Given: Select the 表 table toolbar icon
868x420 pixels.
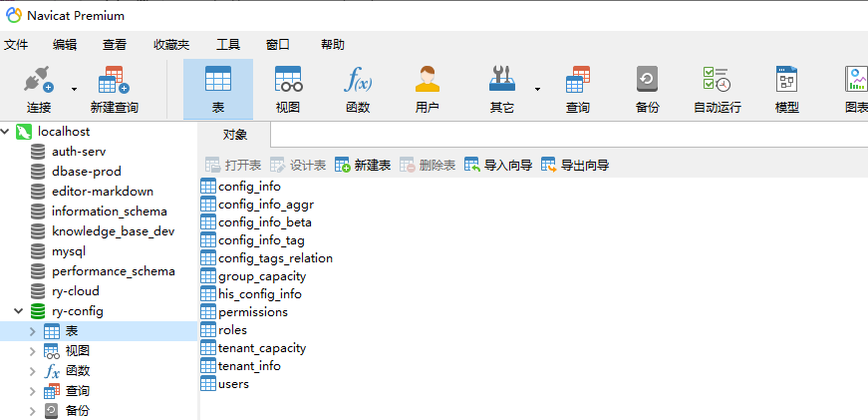Looking at the screenshot, I should (218, 89).
